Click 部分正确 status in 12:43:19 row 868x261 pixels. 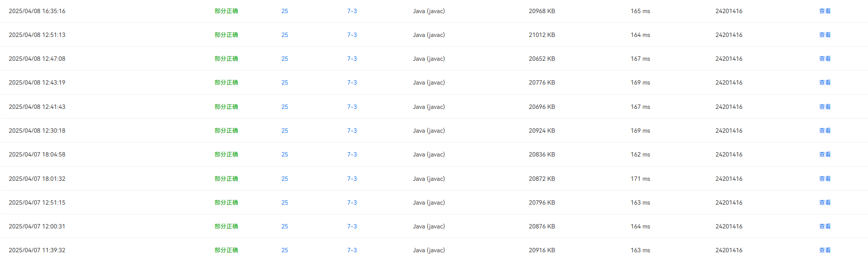tap(226, 83)
